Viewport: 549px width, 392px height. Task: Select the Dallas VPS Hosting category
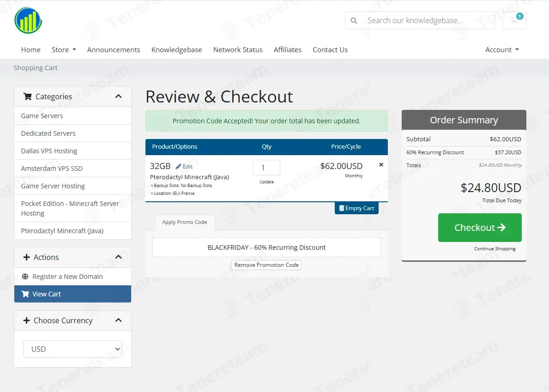coord(72,151)
